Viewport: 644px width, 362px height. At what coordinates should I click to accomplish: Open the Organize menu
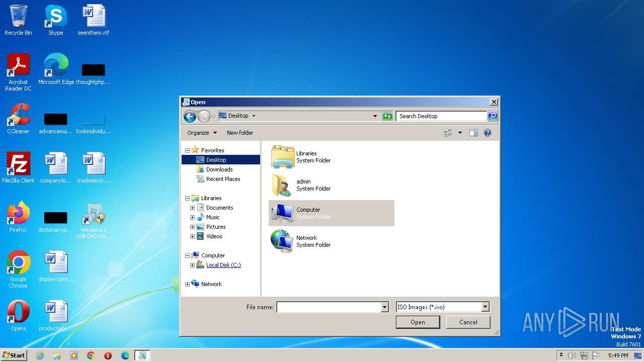click(x=202, y=133)
